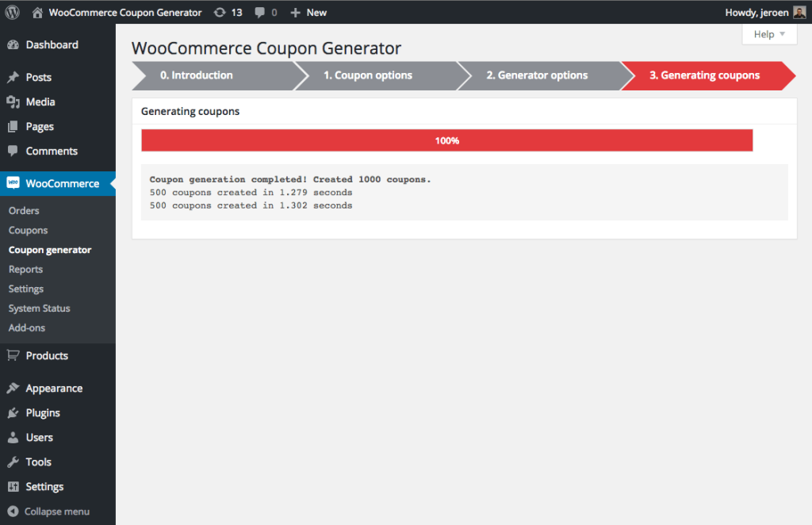Click the updates icon showing 13
This screenshot has height=525, width=812.
coord(228,12)
